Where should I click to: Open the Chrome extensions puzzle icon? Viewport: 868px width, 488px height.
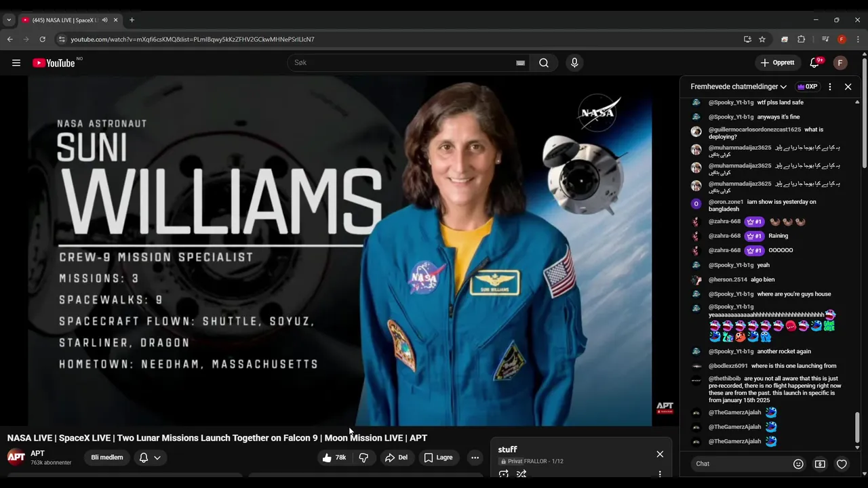801,39
